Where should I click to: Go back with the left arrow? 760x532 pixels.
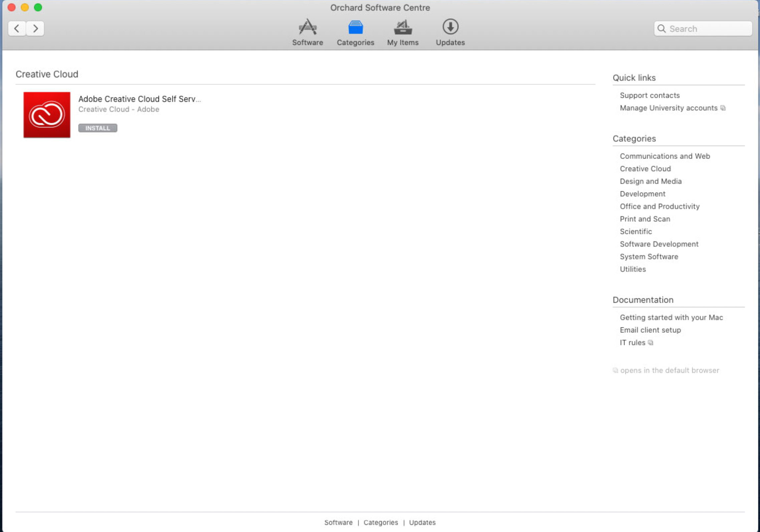[17, 29]
